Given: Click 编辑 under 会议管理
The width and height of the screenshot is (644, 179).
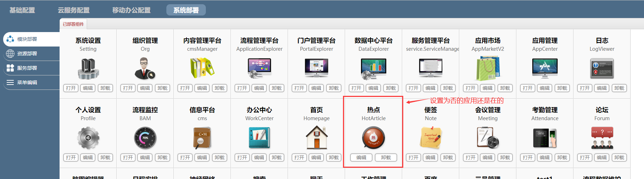Looking at the screenshot, I should [x=487, y=158].
